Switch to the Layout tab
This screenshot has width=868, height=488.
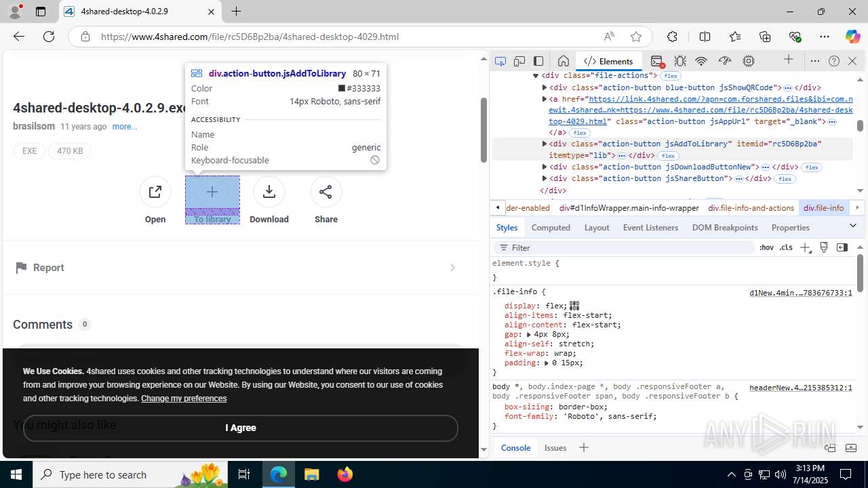(x=597, y=228)
